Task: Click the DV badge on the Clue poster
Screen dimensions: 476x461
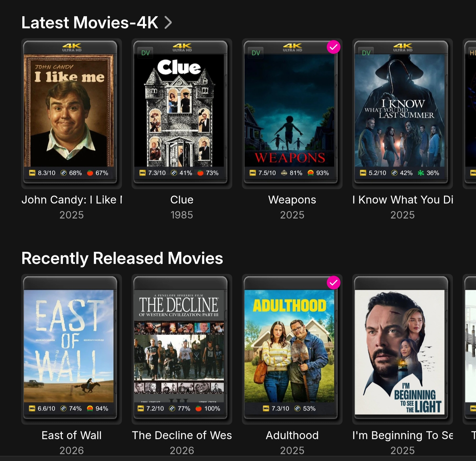Action: (146, 53)
